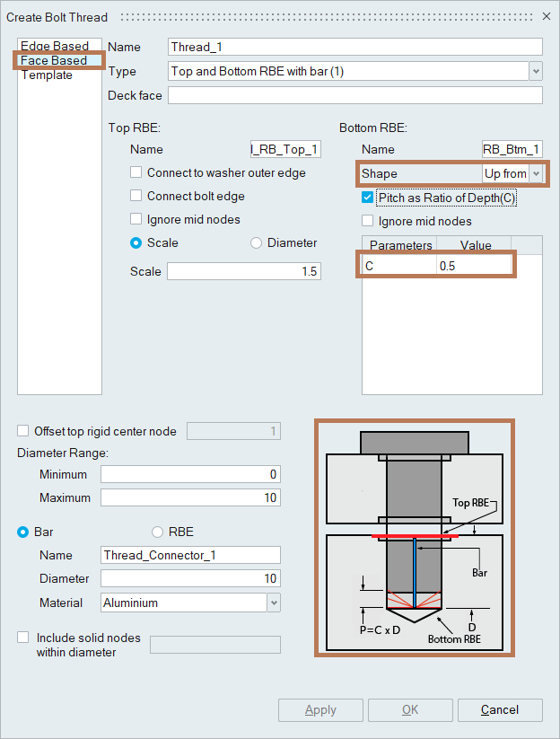The width and height of the screenshot is (560, 739).
Task: Toggle Ignore mid nodes under Top RBE
Action: (136, 219)
